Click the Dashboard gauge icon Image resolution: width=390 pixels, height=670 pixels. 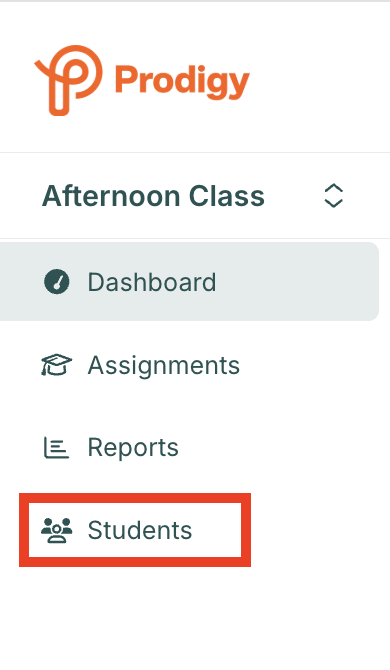pos(57,282)
